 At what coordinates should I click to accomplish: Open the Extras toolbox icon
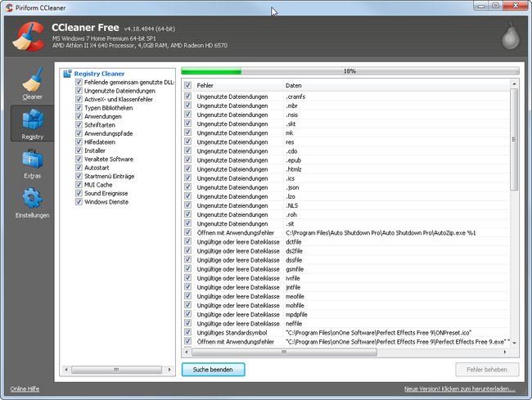33,160
